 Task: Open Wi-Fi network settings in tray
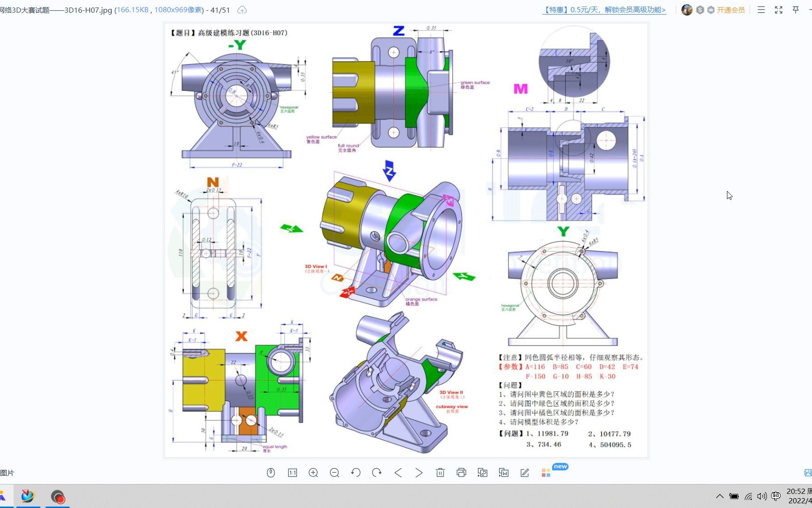[x=748, y=496]
